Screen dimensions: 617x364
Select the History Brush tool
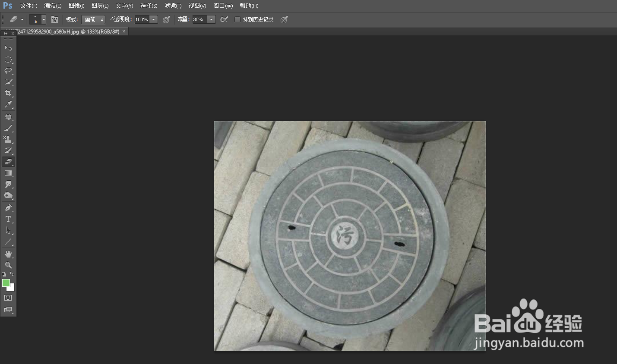click(x=8, y=151)
